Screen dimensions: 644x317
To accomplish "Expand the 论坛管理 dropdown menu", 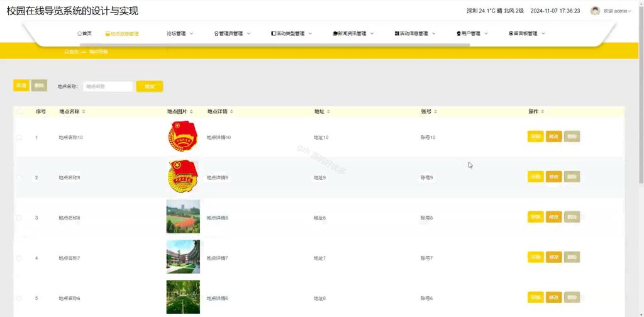I will pos(191,34).
